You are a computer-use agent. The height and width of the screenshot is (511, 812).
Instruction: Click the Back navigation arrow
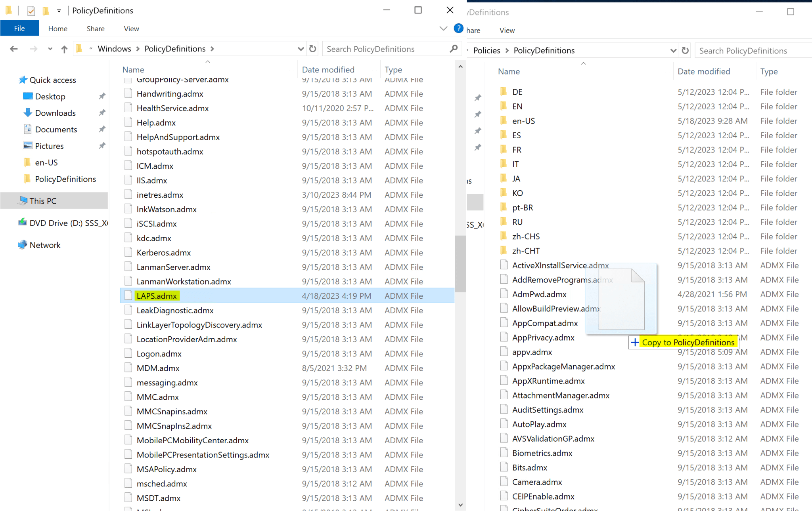point(14,48)
